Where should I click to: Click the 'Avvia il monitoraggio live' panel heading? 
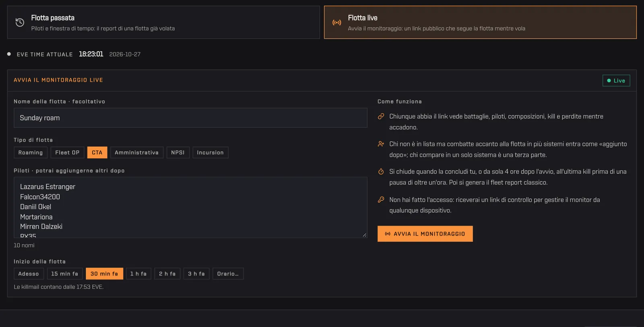pyautogui.click(x=58, y=80)
